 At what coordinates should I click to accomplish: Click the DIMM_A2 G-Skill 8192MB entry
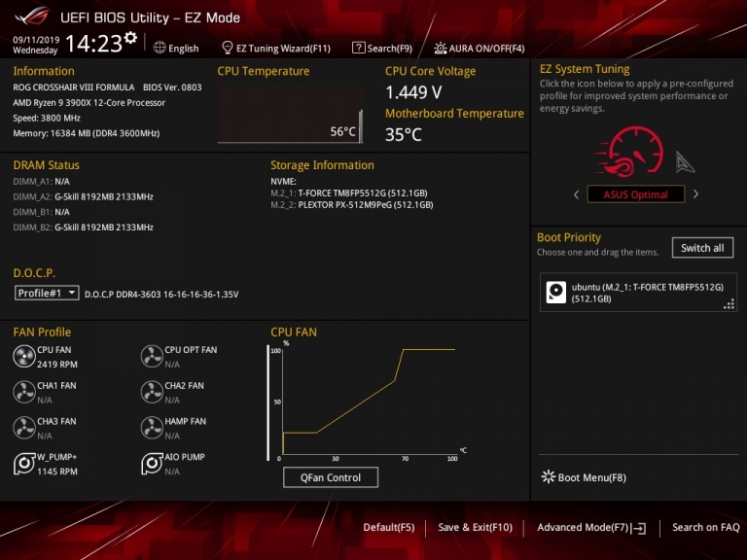pyautogui.click(x=84, y=196)
